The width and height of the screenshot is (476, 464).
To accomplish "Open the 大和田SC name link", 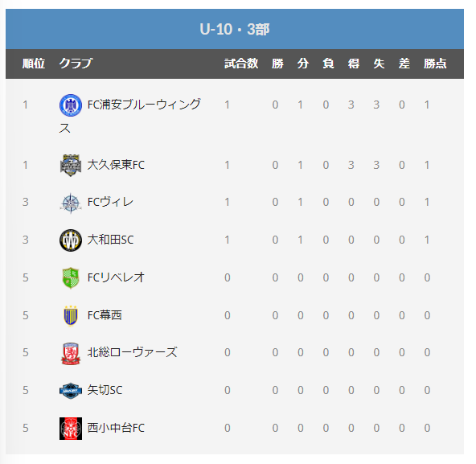I will pos(110,240).
